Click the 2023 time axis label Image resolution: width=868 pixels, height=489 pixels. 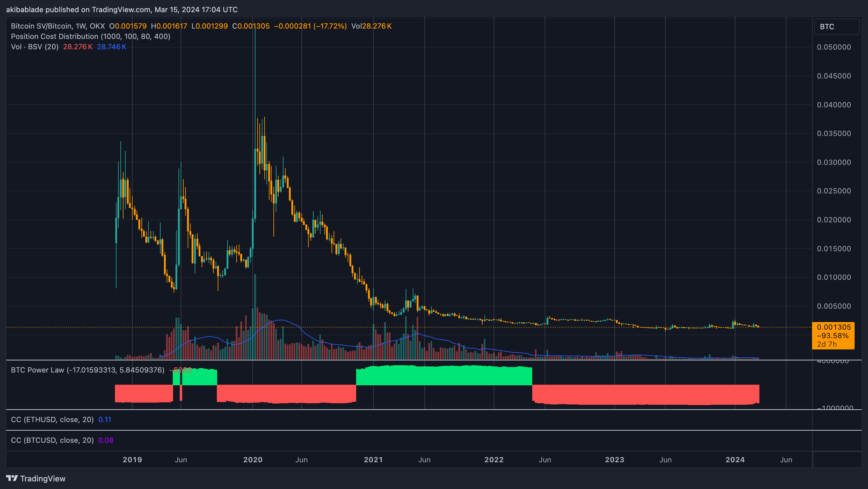(x=615, y=460)
